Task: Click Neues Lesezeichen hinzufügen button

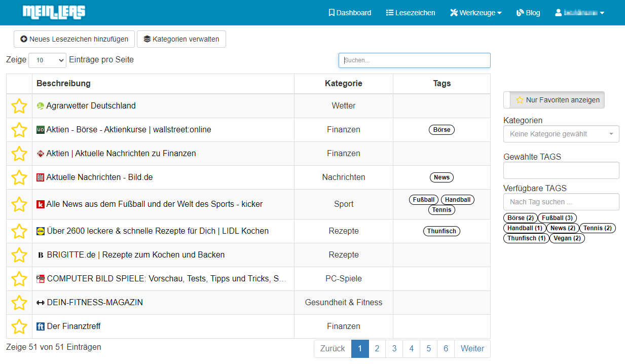Action: (x=74, y=39)
